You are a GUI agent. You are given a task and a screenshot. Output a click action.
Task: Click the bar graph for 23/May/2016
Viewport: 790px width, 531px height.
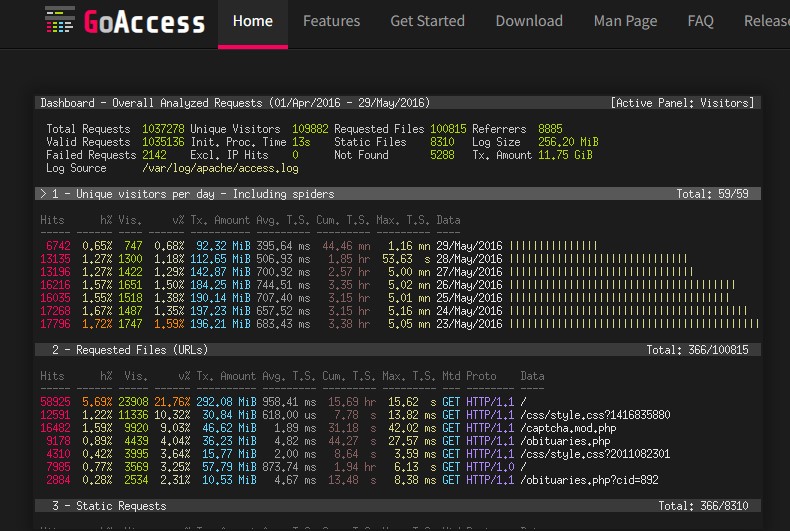tap(634, 324)
